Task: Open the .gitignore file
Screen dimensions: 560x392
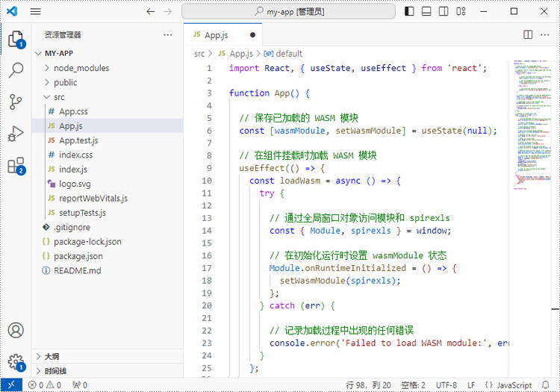Action: click(x=72, y=227)
